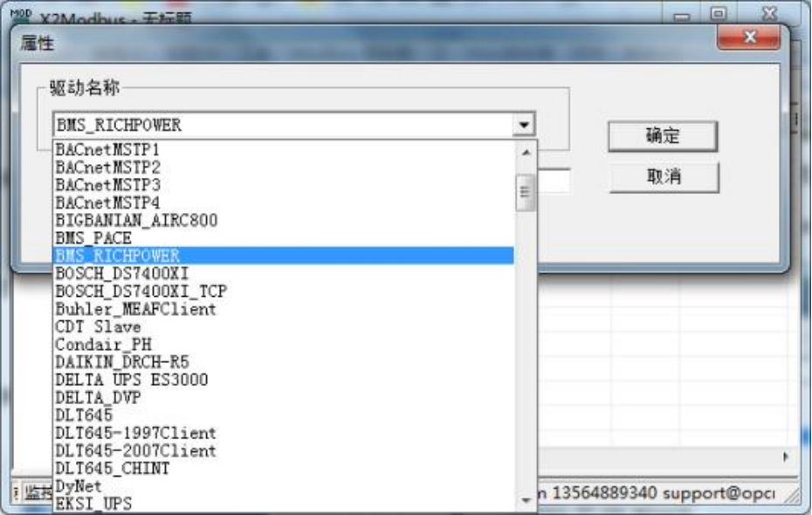812x515 pixels.
Task: Click list scrollbar down arrow
Action: [x=526, y=500]
